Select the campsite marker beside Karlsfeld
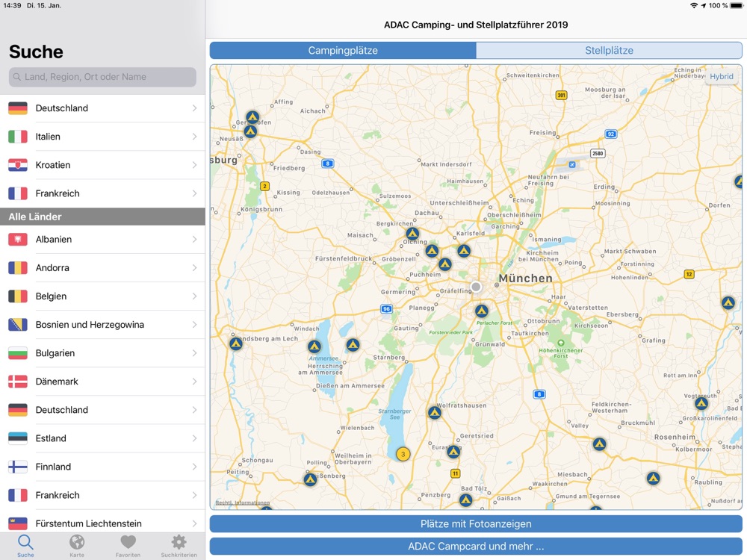Viewport: 747px width, 560px height. (x=464, y=250)
